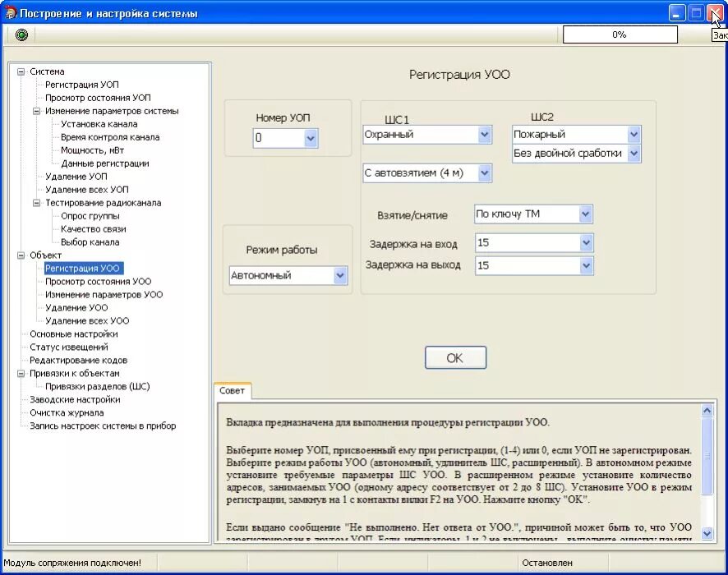Click scroll down arrow in Совет panel
This screenshot has width=728, height=575.
point(707,533)
